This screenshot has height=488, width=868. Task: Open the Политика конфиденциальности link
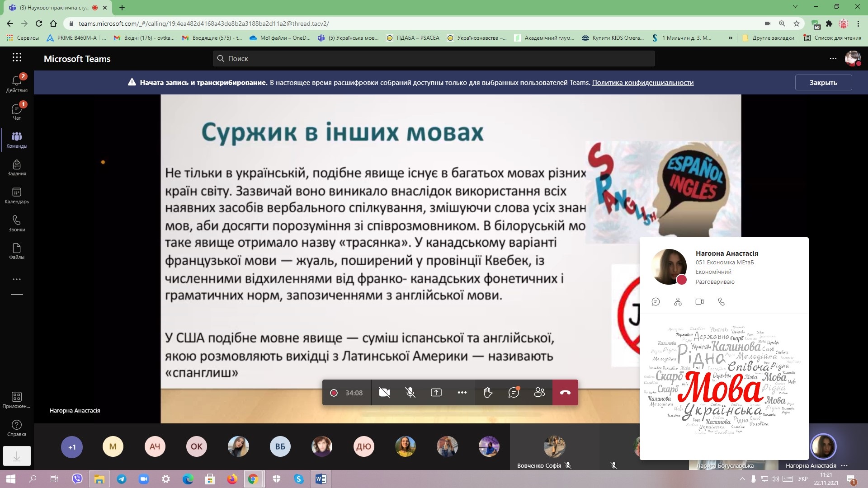[642, 83]
